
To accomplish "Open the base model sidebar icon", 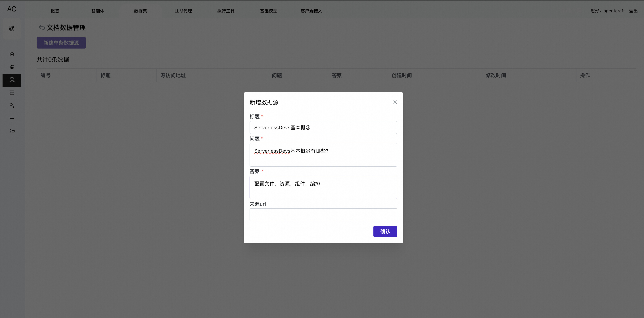I will coord(12,118).
